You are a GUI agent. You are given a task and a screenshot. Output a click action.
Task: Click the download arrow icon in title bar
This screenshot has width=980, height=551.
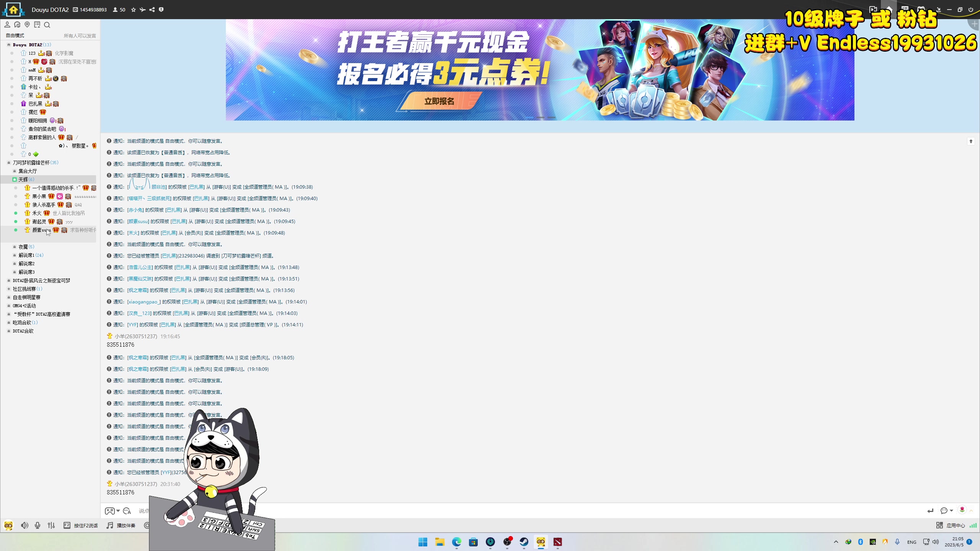(939, 10)
